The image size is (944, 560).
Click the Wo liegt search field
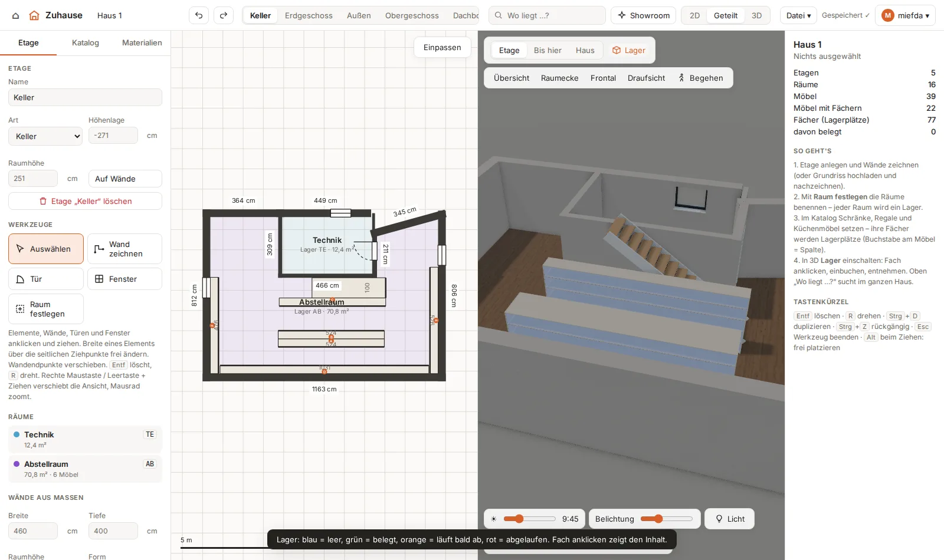tap(548, 15)
